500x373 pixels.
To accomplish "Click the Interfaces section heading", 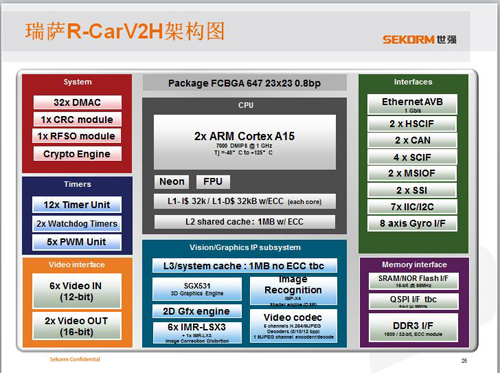I will (x=413, y=82).
